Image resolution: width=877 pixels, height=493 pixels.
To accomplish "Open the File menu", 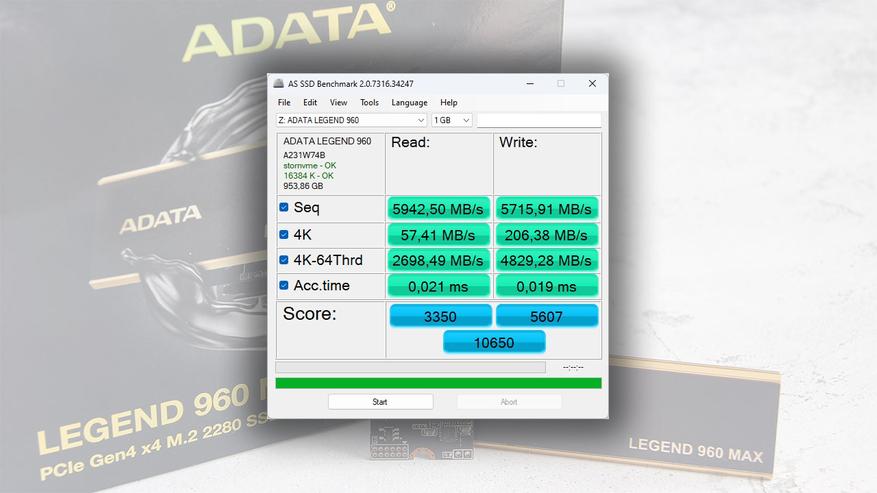I will coord(284,102).
